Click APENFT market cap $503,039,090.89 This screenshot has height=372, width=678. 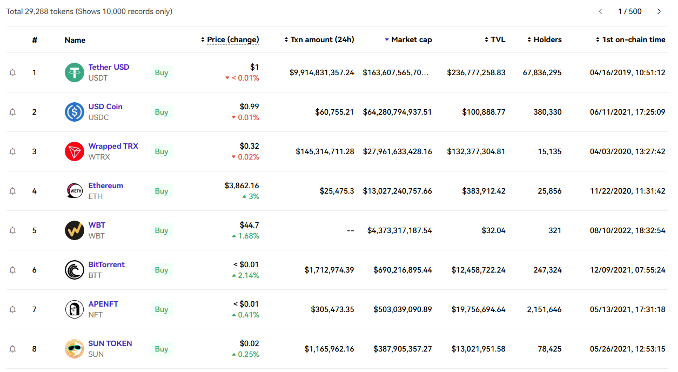coord(403,309)
